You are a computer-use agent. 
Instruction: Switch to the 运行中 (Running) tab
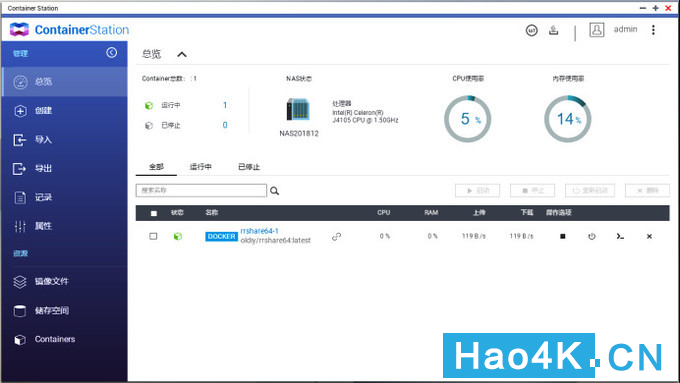(200, 167)
